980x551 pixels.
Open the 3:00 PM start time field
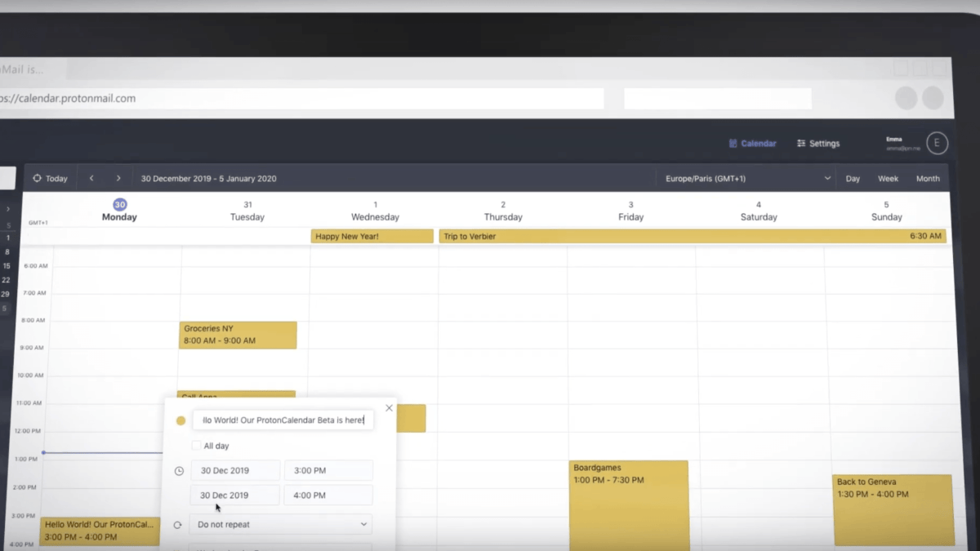click(x=328, y=470)
